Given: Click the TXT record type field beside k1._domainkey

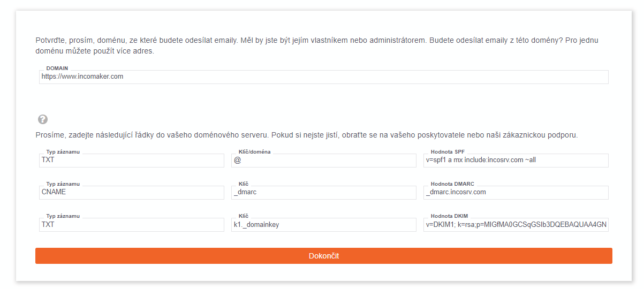Looking at the screenshot, I should tap(132, 225).
